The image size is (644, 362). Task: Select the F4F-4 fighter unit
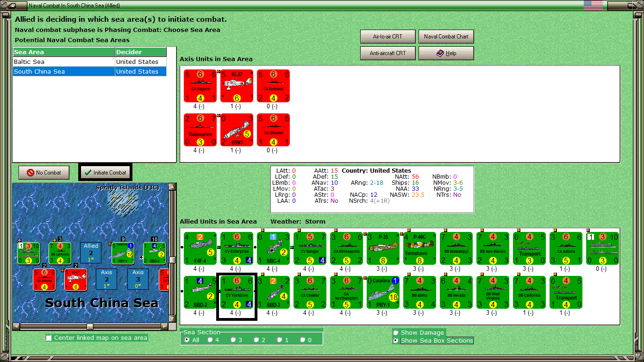pos(200,249)
